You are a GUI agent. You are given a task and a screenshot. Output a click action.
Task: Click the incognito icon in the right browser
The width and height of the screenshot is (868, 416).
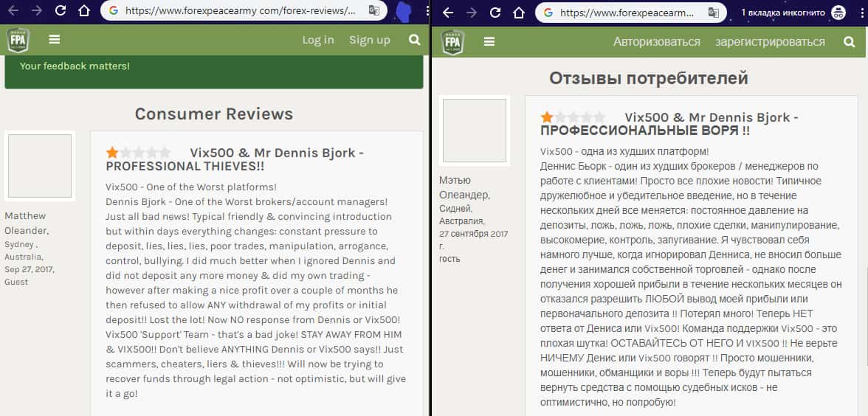point(838,13)
